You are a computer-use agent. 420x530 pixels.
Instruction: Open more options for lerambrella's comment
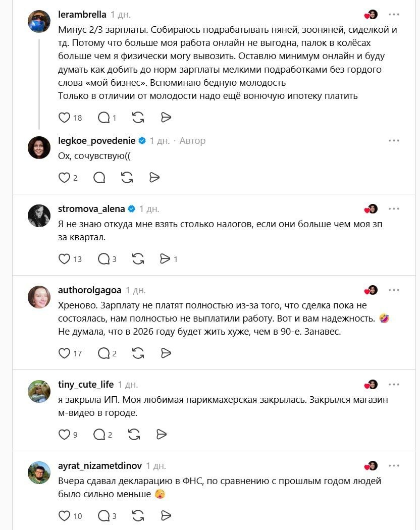click(394, 14)
